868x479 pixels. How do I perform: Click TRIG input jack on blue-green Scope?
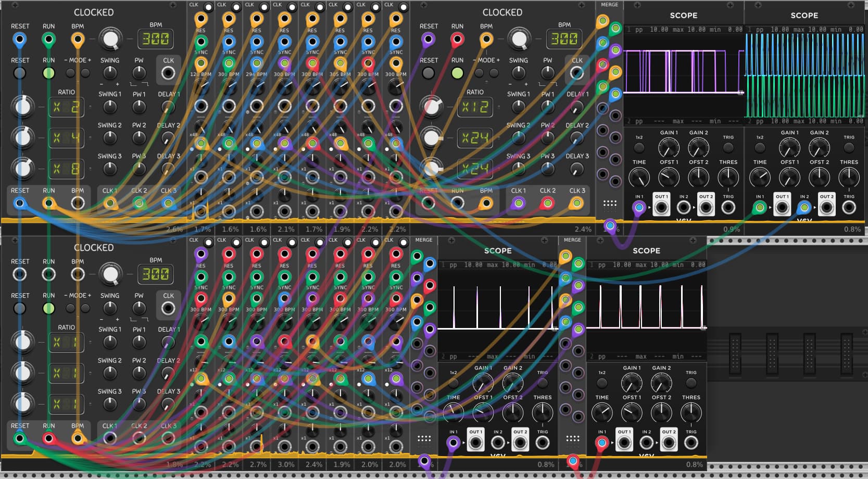849,208
